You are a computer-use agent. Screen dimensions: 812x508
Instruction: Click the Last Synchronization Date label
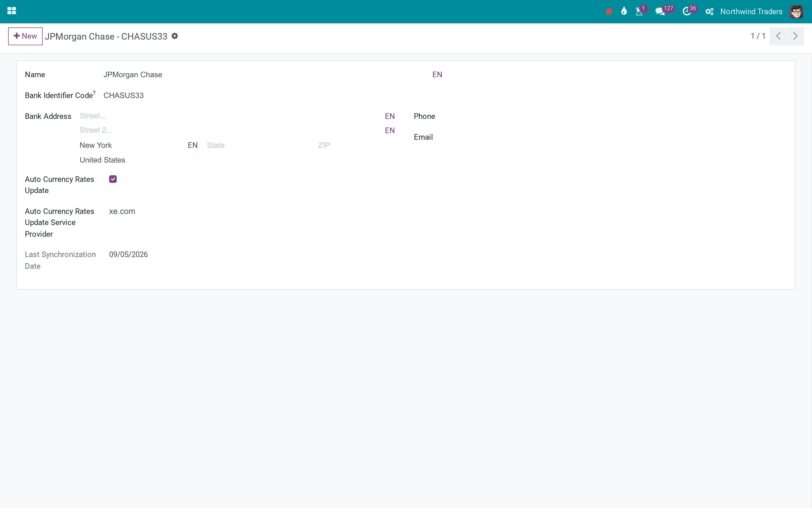pos(60,260)
